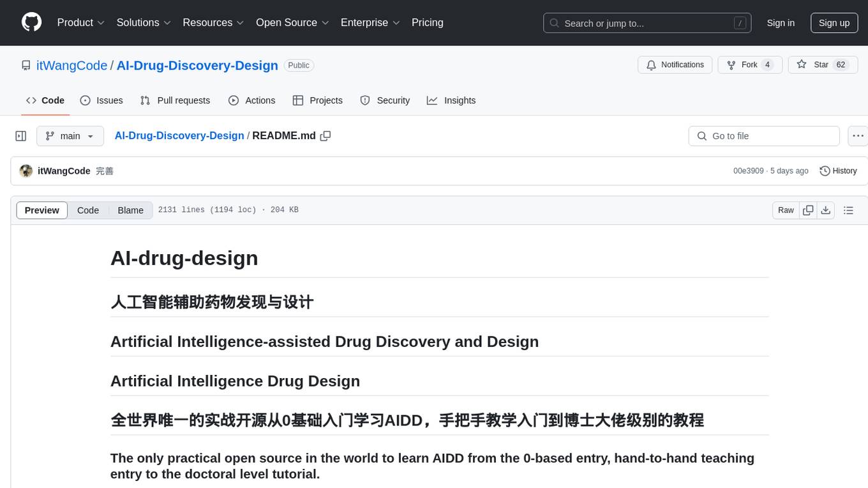This screenshot has height=488, width=868.
Task: Click the Go to file search field
Action: (x=764, y=136)
